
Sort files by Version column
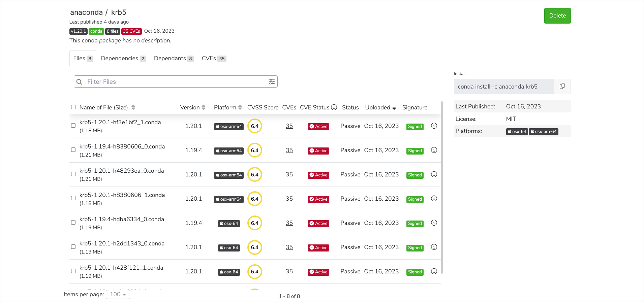click(x=193, y=107)
